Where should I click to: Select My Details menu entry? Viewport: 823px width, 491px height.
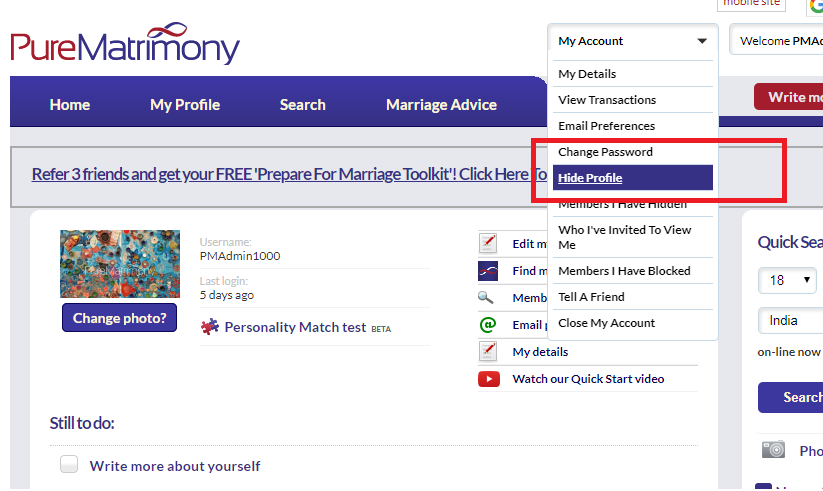pos(632,74)
